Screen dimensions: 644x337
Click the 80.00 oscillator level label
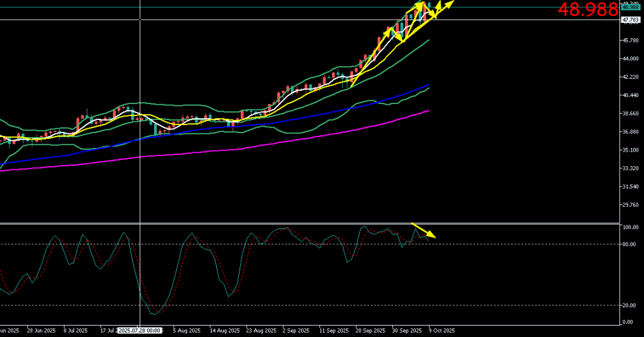click(630, 244)
